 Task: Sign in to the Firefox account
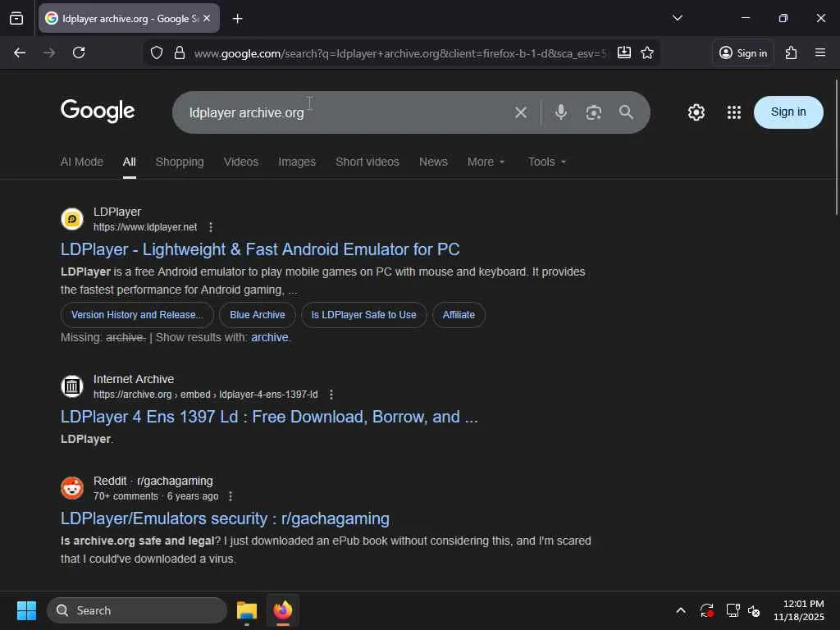(743, 53)
